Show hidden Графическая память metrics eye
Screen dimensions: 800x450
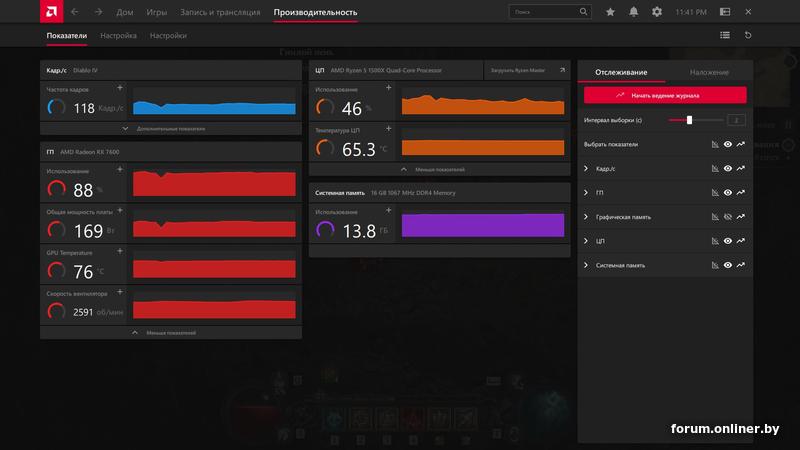click(728, 217)
